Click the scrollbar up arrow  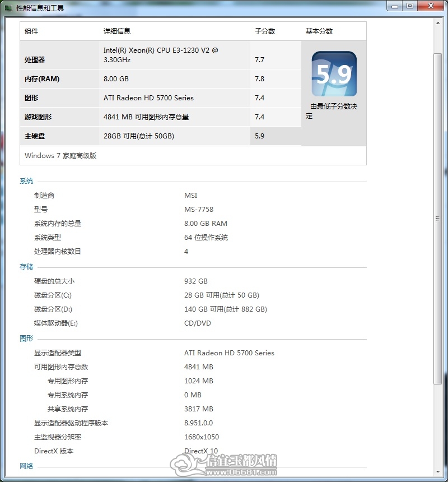point(438,23)
